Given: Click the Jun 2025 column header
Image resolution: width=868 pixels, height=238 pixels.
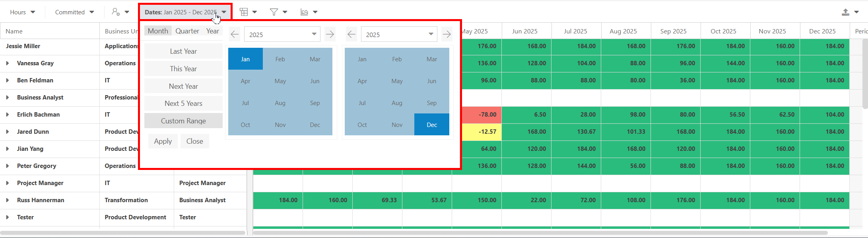Looking at the screenshot, I should coord(527,31).
